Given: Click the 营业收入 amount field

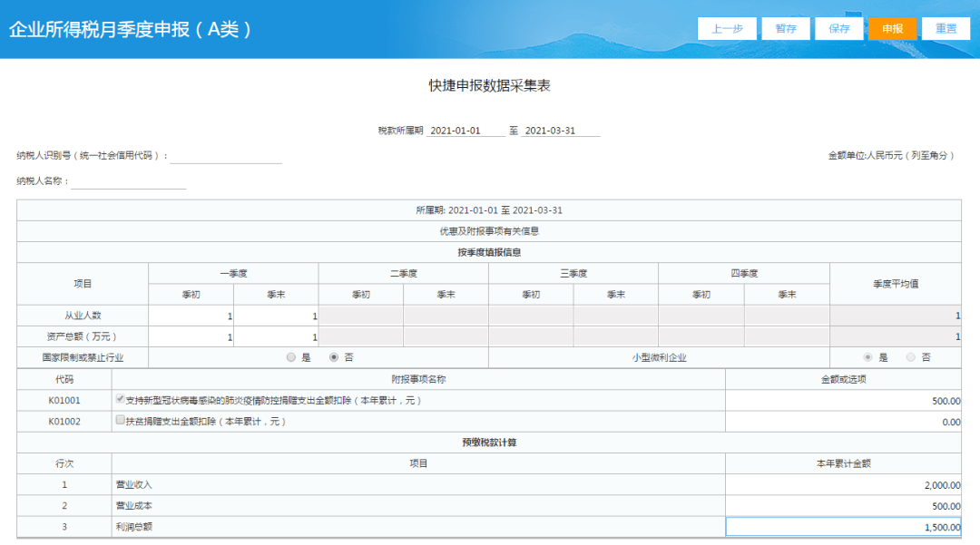Looking at the screenshot, I should (x=843, y=485).
